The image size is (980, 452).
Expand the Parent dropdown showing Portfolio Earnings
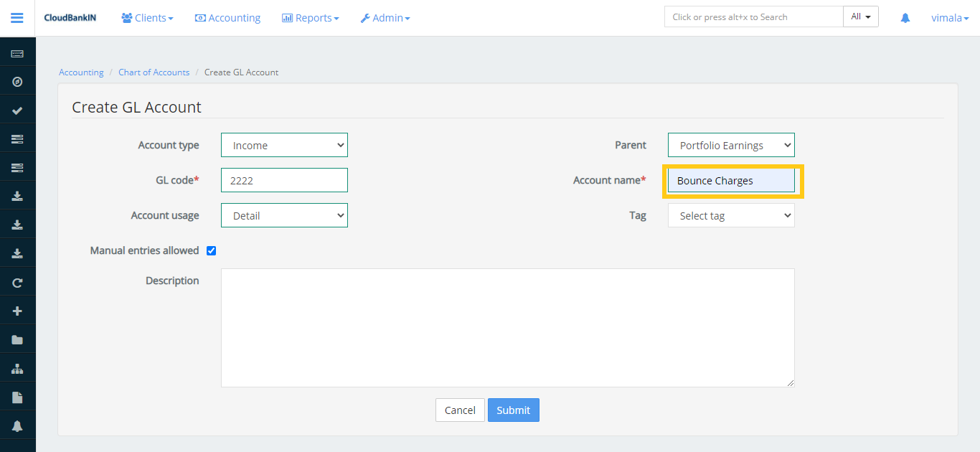point(731,145)
